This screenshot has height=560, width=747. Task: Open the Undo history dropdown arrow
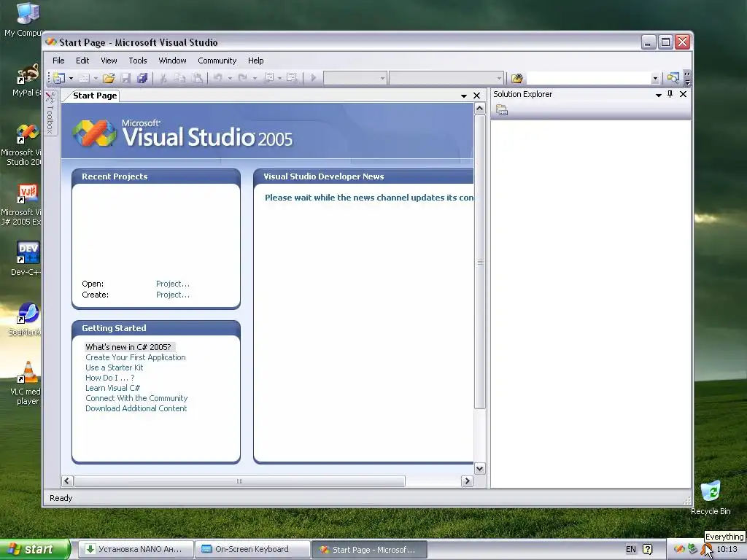(230, 78)
